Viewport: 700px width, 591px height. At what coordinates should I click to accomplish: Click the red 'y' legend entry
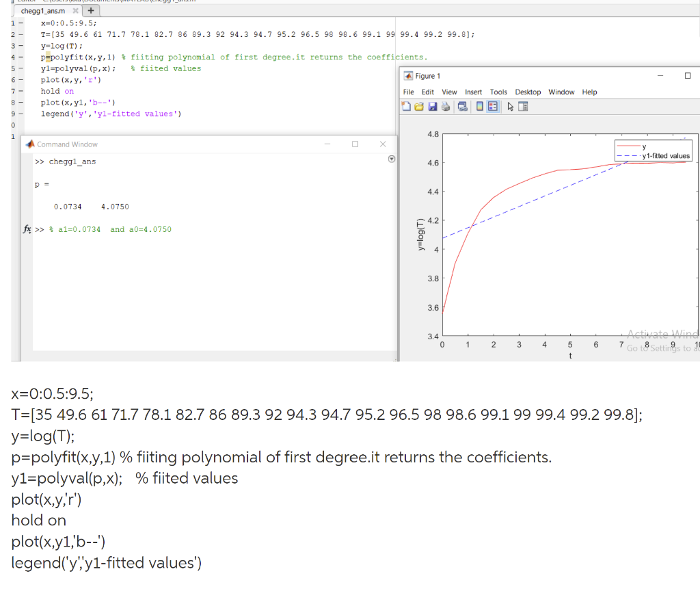point(631,146)
